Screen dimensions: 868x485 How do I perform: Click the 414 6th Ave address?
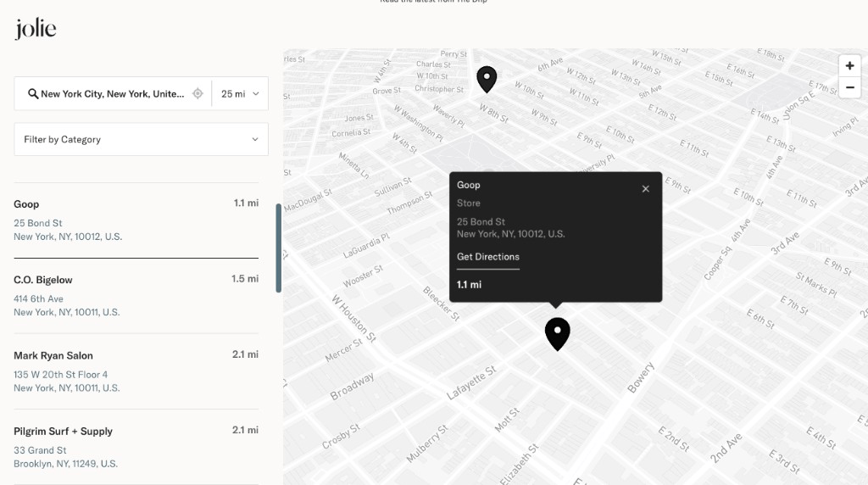click(39, 299)
